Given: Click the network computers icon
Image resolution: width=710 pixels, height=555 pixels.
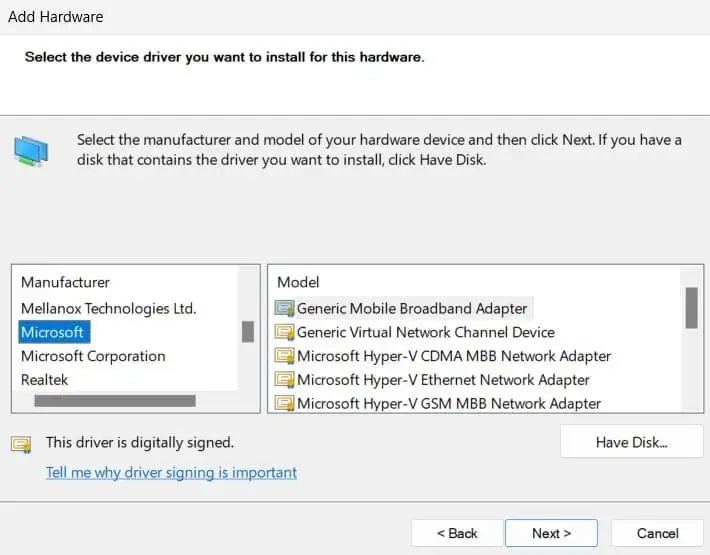Looking at the screenshot, I should (x=31, y=151).
